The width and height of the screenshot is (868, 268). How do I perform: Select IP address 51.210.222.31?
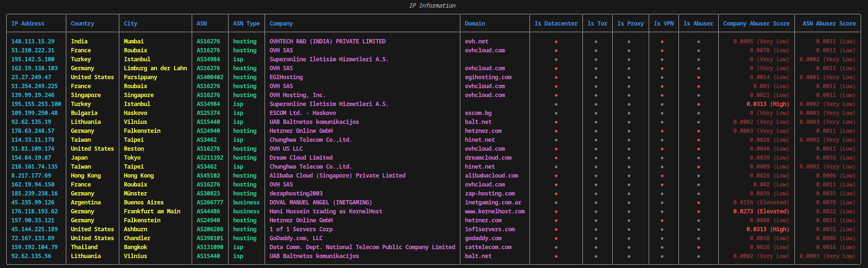[33, 50]
